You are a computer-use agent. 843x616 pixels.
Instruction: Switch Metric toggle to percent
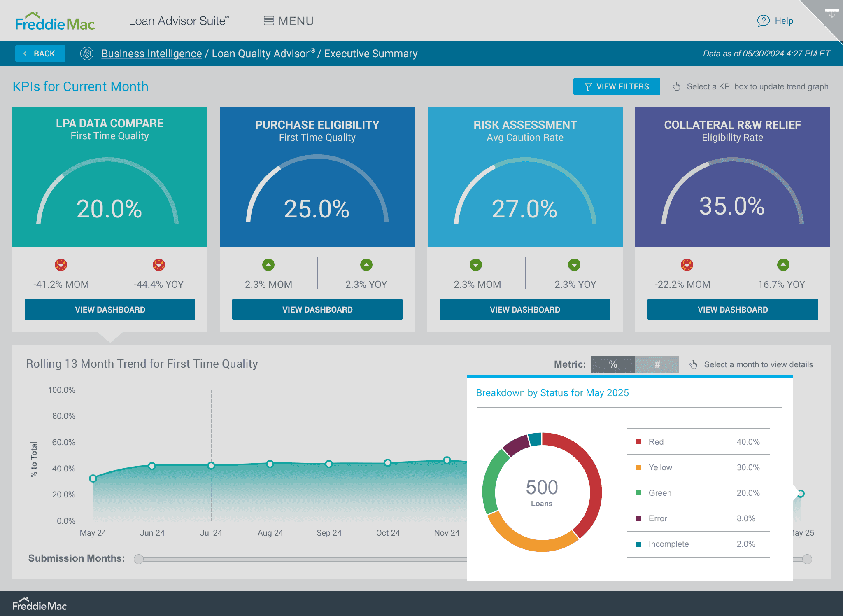pyautogui.click(x=613, y=364)
